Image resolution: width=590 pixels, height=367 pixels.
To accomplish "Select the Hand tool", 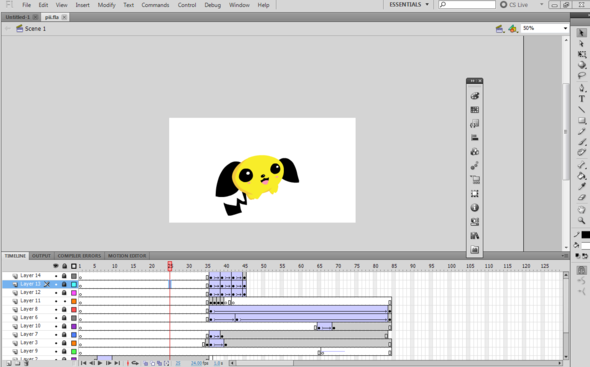I will click(581, 210).
